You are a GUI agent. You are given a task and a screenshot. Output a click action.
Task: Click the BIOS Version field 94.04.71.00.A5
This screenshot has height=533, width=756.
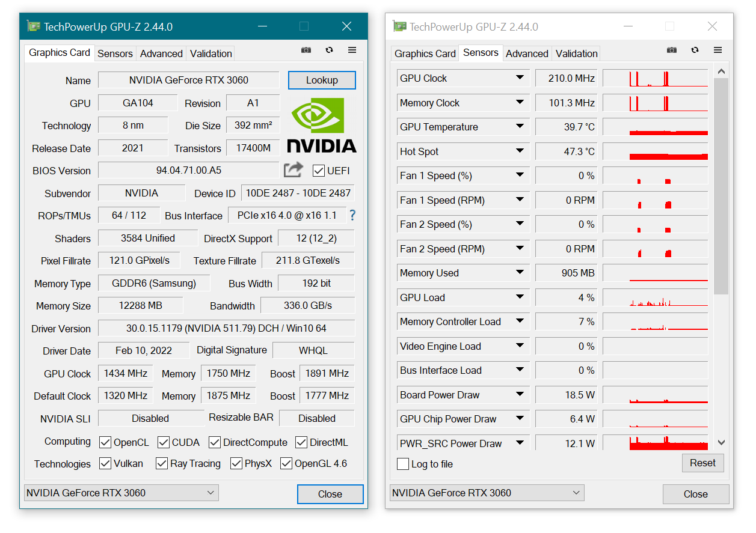pos(189,170)
